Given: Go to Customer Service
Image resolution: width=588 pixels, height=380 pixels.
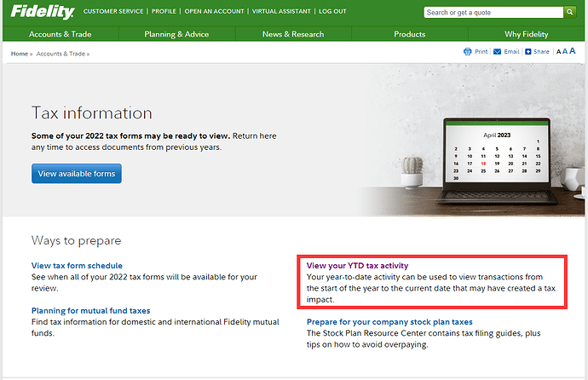Looking at the screenshot, I should coord(113,11).
